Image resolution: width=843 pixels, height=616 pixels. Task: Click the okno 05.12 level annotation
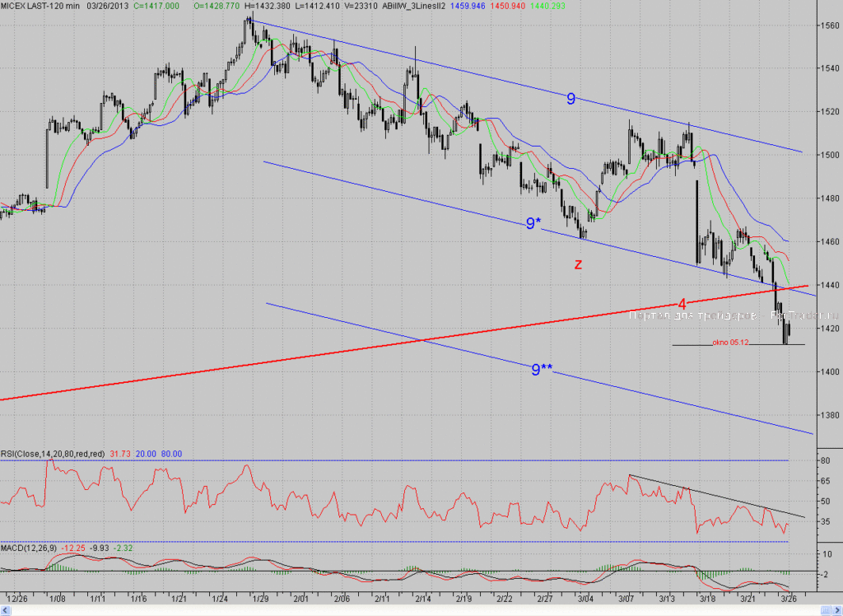(730, 342)
